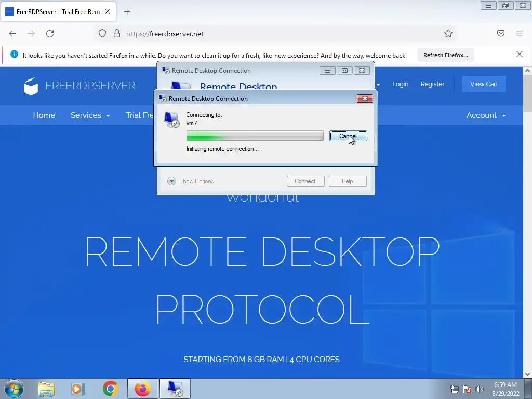The height and width of the screenshot is (399, 532).
Task: Open the network tray icon
Action: click(454, 389)
